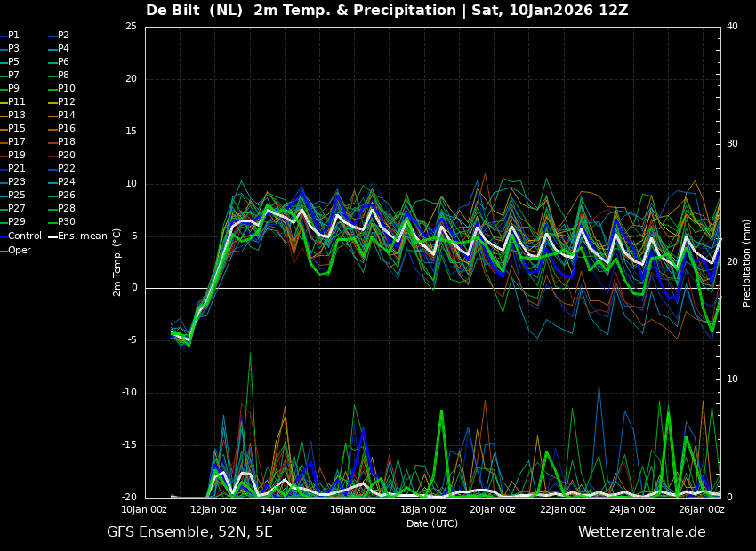Pick P24 in the legend

click(x=67, y=181)
